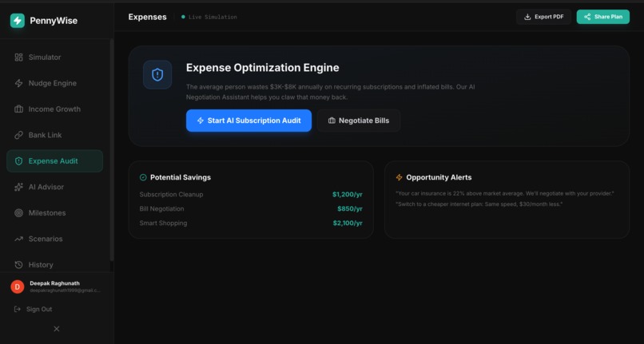Click the Milestones target icon
Image resolution: width=644 pixels, height=344 pixels.
click(18, 213)
